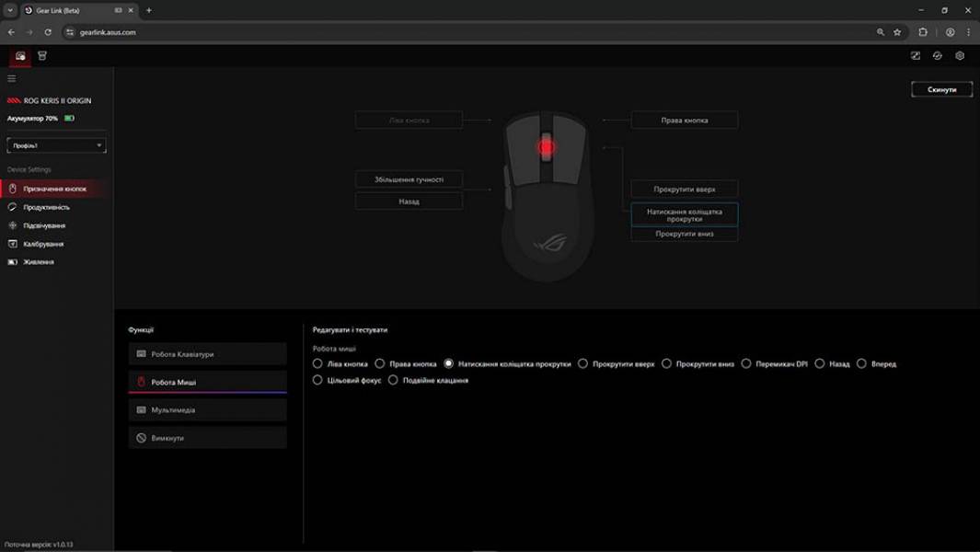Screen dimensions: 980x552
Task: Open Gear Link app settings gear
Action: pyautogui.click(x=959, y=55)
